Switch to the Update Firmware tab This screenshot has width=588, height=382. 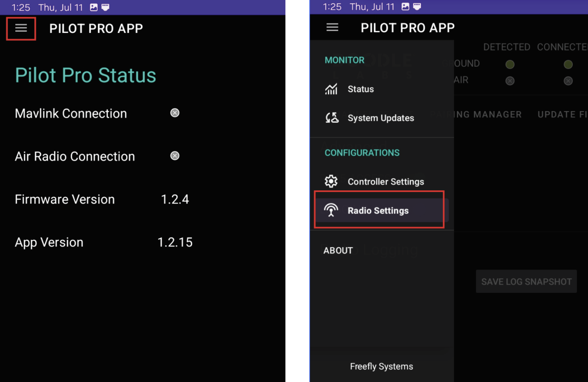pyautogui.click(x=562, y=114)
